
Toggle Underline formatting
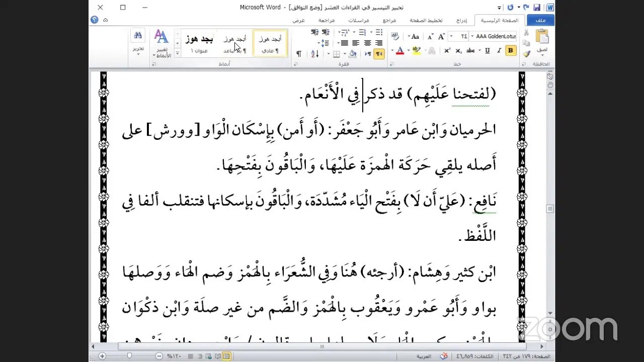pyautogui.click(x=488, y=50)
